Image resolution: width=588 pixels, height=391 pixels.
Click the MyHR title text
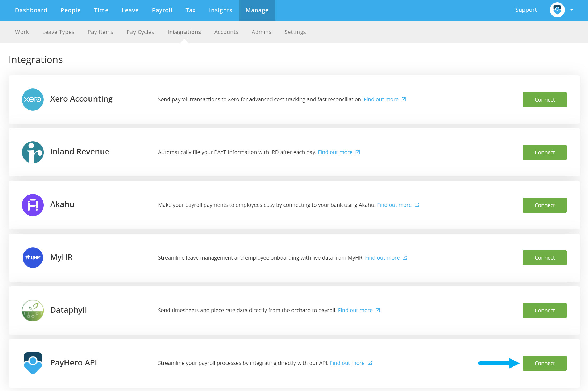point(62,257)
